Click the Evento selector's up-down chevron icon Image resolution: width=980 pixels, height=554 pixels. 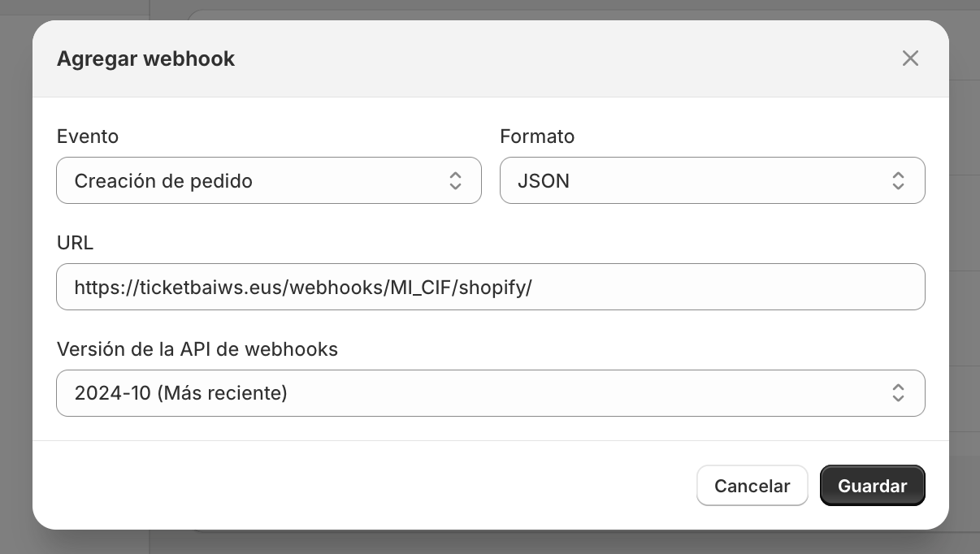pos(455,180)
